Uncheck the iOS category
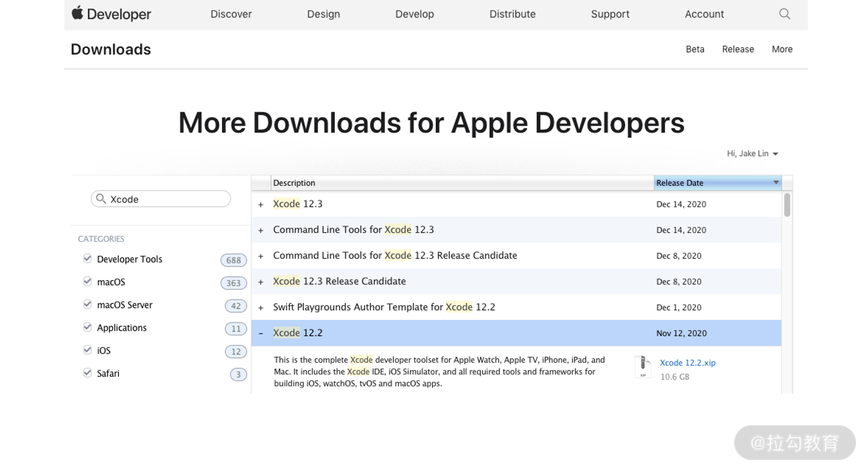Image resolution: width=868 pixels, height=471 pixels. (x=87, y=350)
